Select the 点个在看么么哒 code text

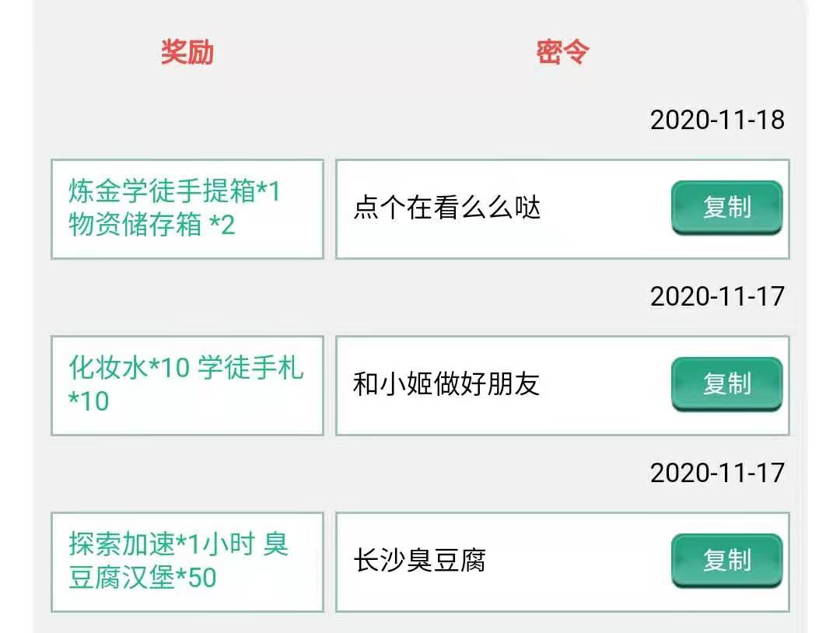(447, 208)
